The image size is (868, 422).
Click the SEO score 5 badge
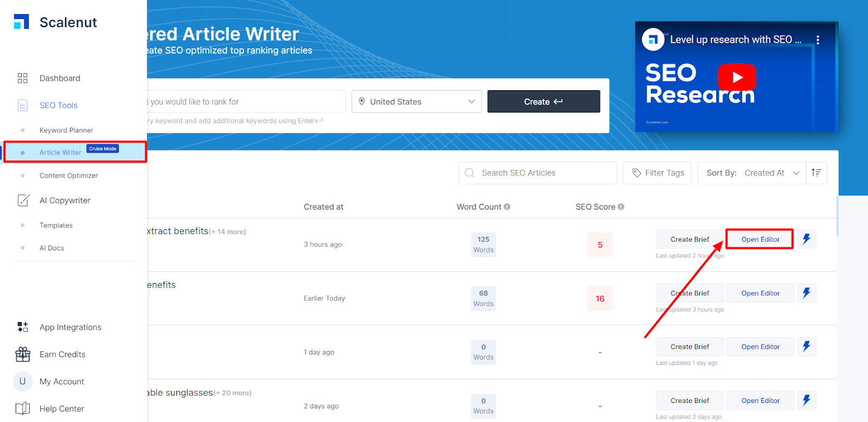[x=600, y=245]
